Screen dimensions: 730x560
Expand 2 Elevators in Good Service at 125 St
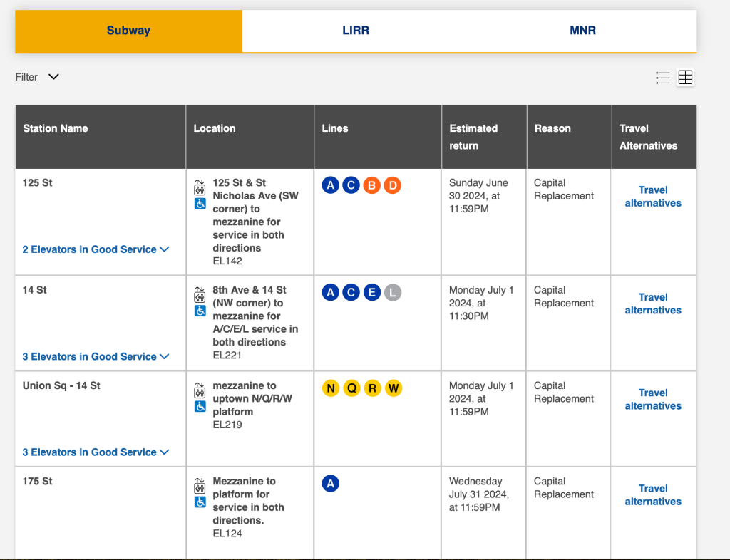pyautogui.click(x=96, y=249)
